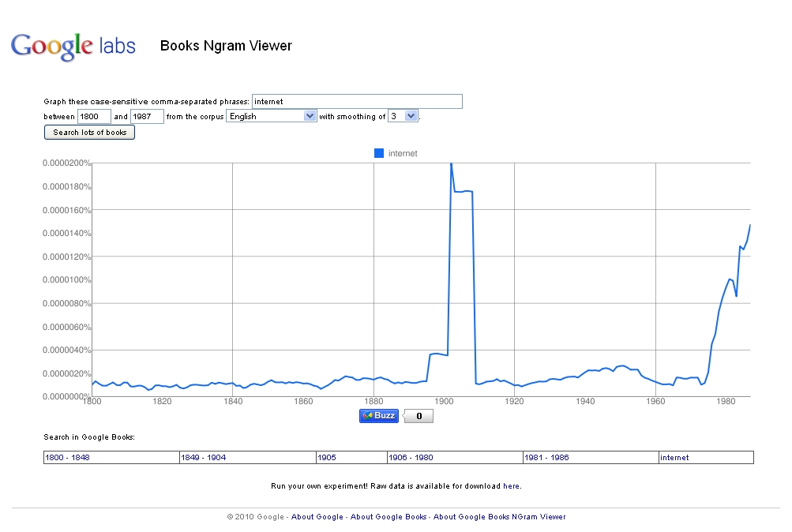The width and height of the screenshot is (792, 532).
Task: Open the 1849 - 1904 books link
Action: (x=203, y=458)
